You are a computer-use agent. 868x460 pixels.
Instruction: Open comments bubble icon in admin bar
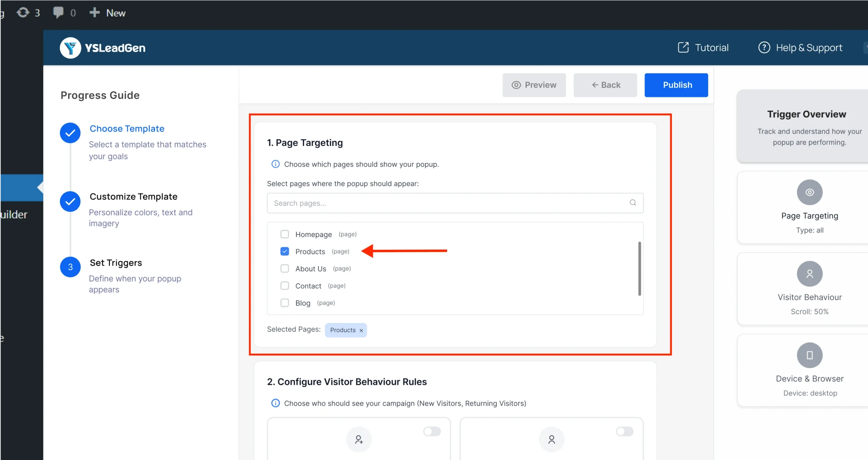58,13
